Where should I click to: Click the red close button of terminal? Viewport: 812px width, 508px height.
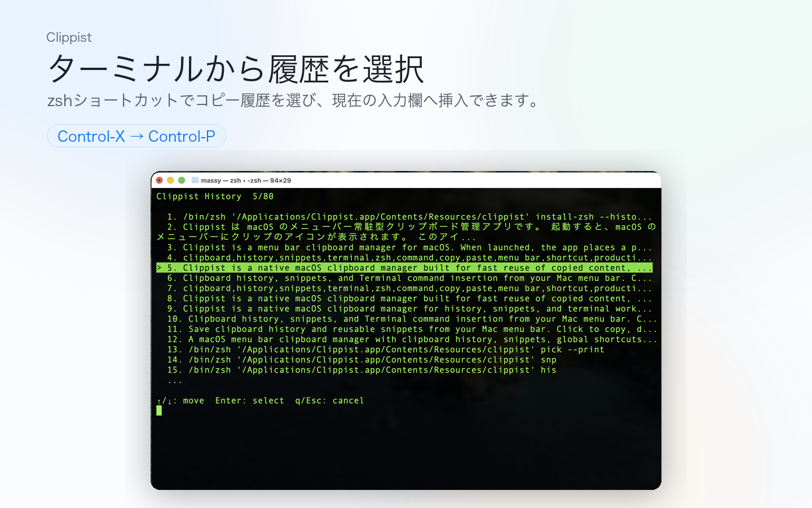[x=160, y=180]
